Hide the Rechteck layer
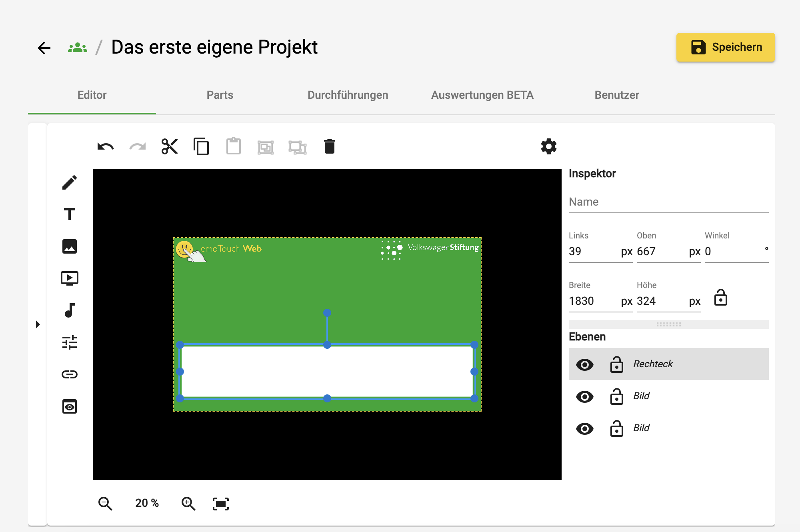 585,364
